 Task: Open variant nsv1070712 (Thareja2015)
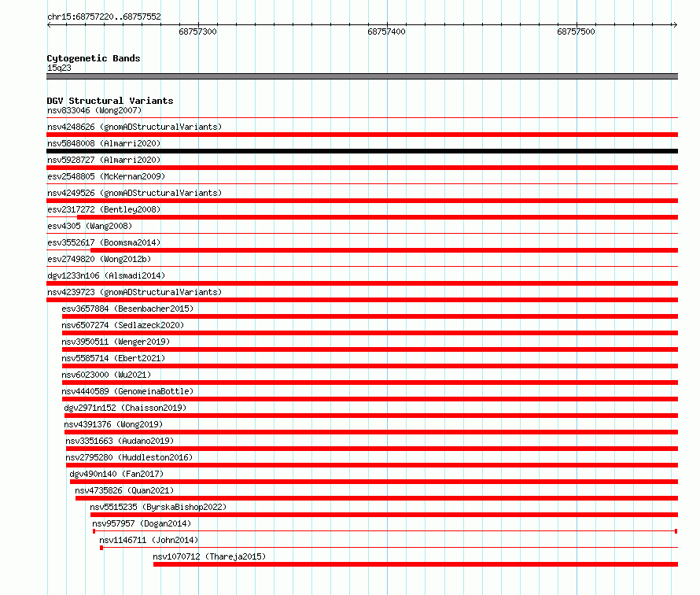point(209,556)
